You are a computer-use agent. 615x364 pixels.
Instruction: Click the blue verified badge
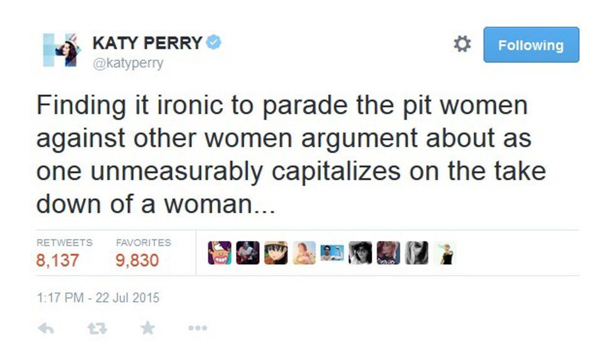[215, 43]
